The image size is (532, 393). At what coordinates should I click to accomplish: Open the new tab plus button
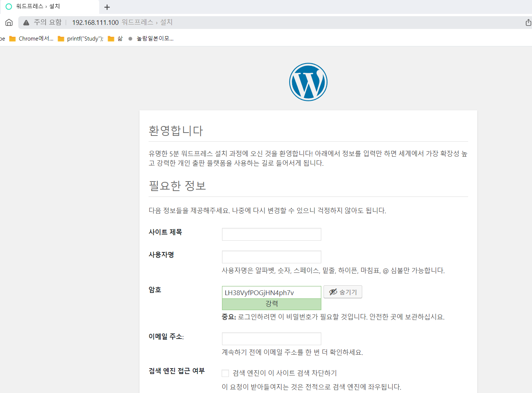pyautogui.click(x=107, y=7)
